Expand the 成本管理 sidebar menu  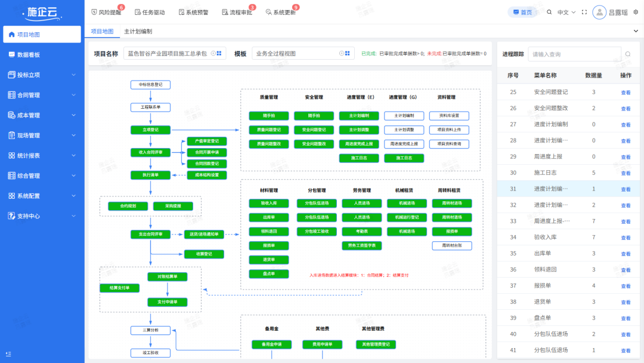[42, 115]
